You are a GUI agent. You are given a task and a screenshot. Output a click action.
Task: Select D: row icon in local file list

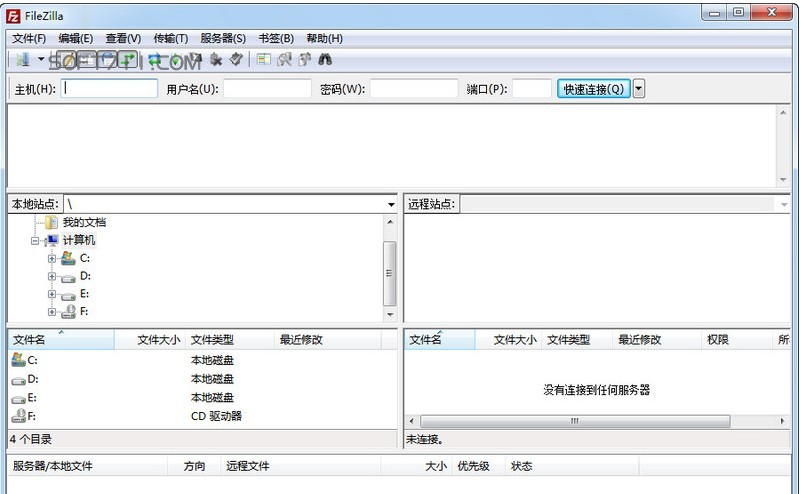tap(18, 380)
